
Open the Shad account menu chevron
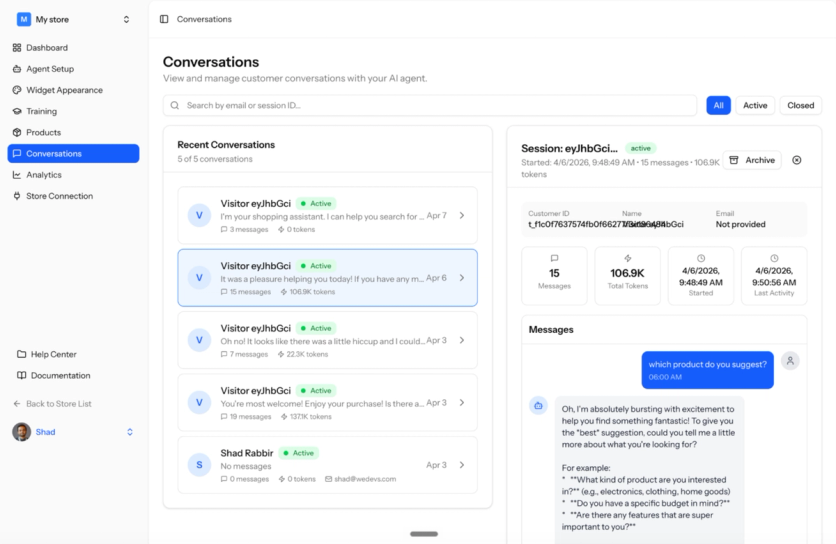coord(130,432)
